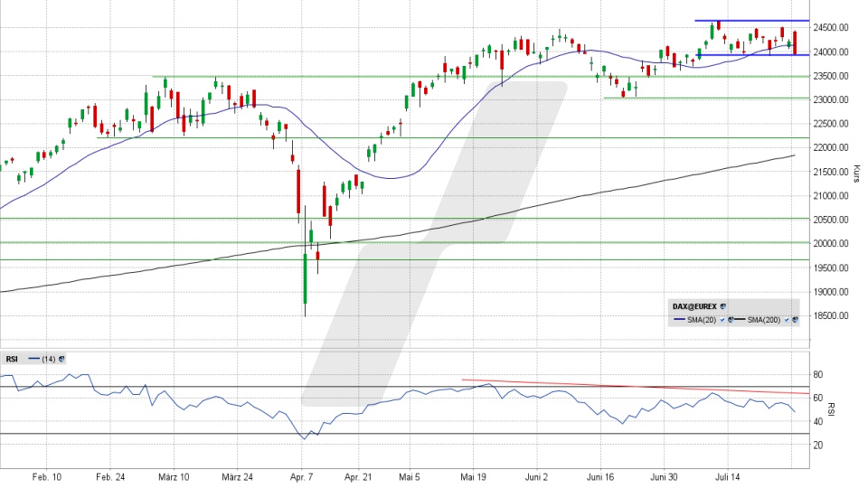Click the Apr. 7 date label
This screenshot has width=868, height=488.
click(x=302, y=477)
